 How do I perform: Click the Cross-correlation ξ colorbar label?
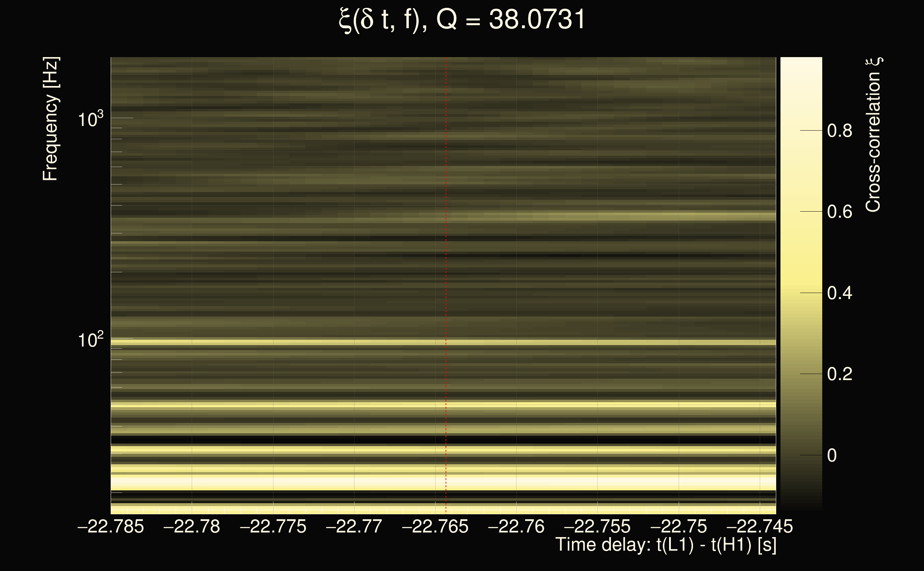pos(873,135)
